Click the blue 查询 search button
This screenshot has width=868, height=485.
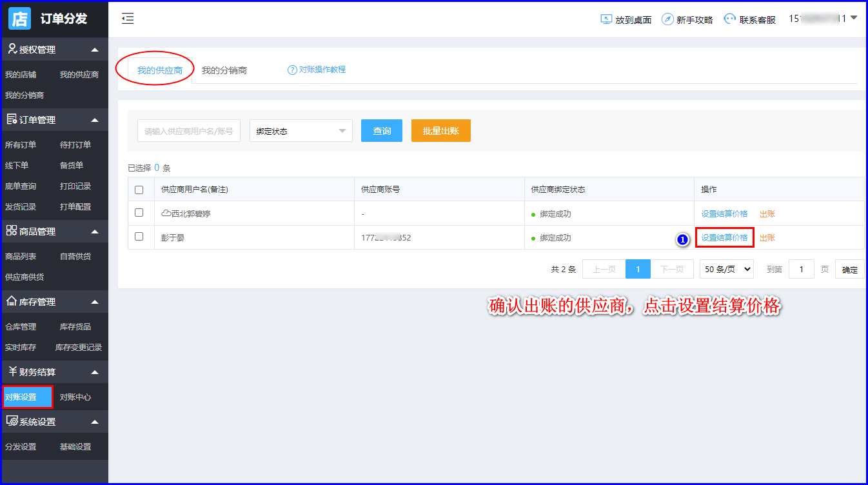(382, 131)
